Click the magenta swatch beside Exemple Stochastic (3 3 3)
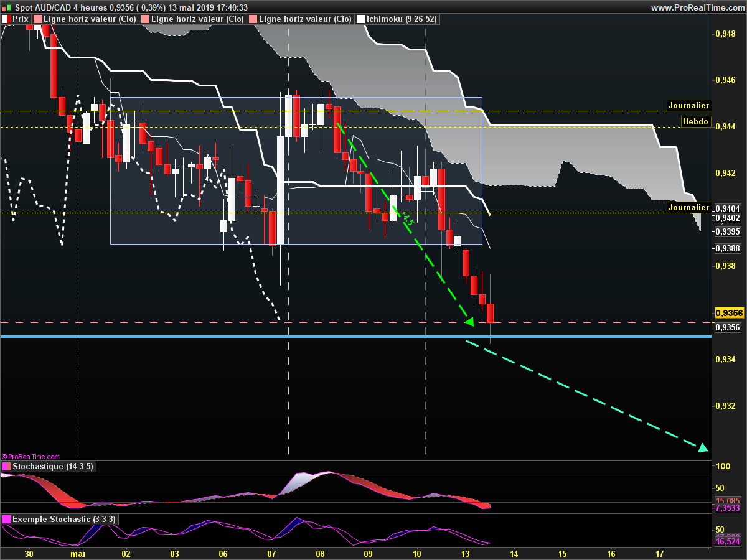 pyautogui.click(x=6, y=519)
